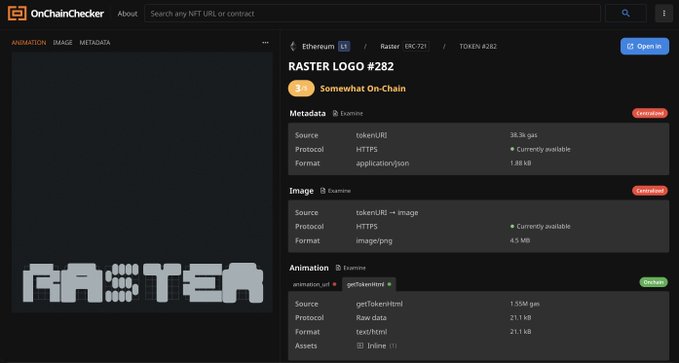The width and height of the screenshot is (679, 363).
Task: Click the 'application/json' format value
Action: pyautogui.click(x=382, y=163)
